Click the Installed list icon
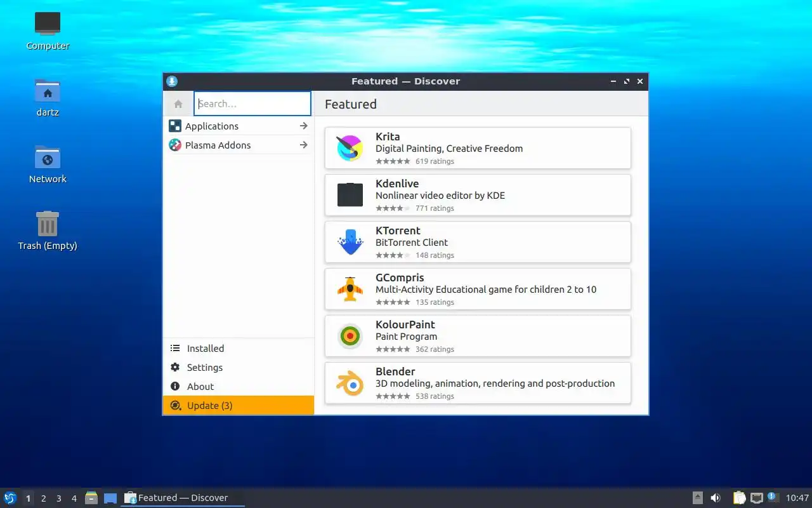 click(x=175, y=348)
